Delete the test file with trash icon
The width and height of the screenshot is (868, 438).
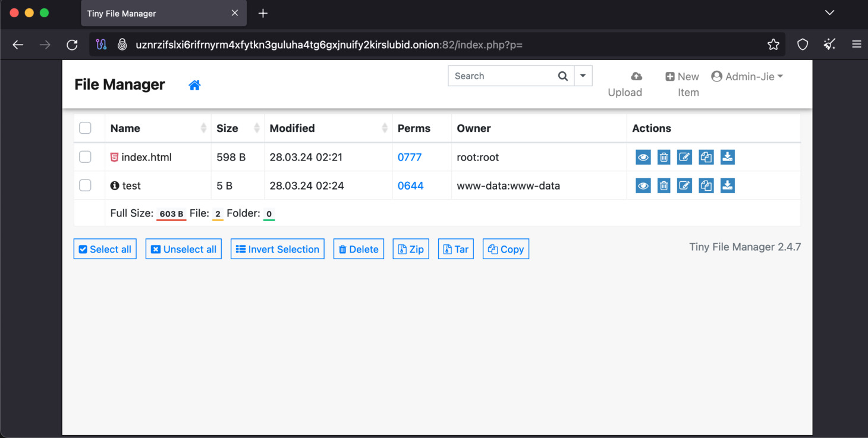click(x=664, y=185)
